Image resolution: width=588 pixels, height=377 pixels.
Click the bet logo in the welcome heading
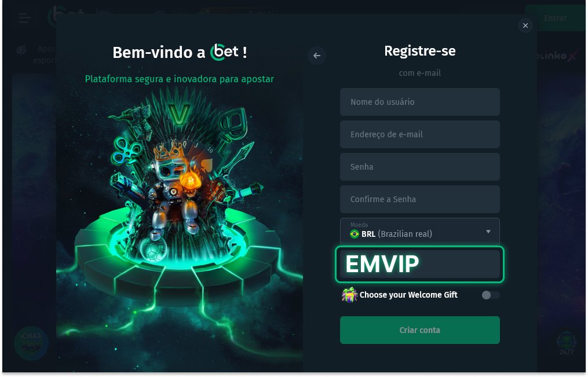(224, 52)
